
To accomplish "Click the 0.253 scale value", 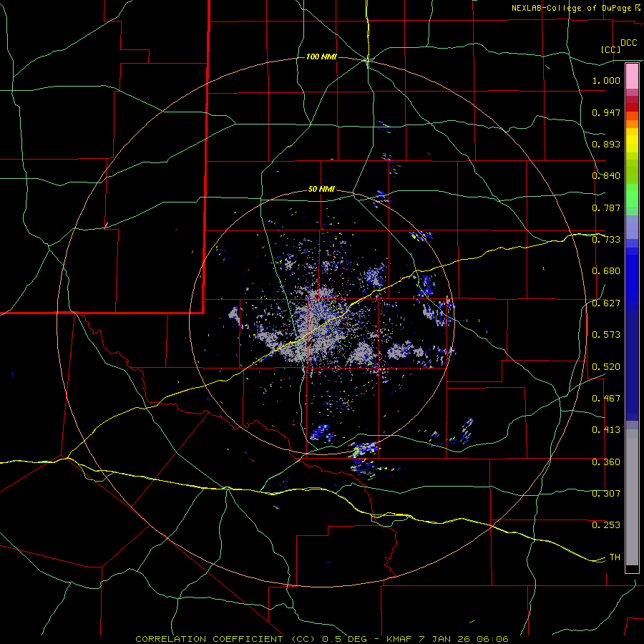I will 606,525.
